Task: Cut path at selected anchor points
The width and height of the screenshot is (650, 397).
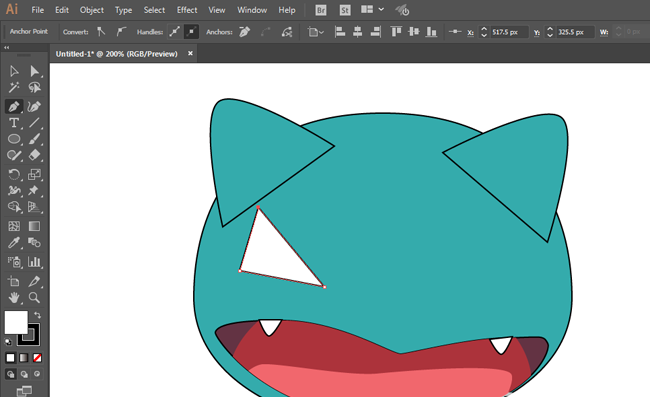Action: click(287, 32)
